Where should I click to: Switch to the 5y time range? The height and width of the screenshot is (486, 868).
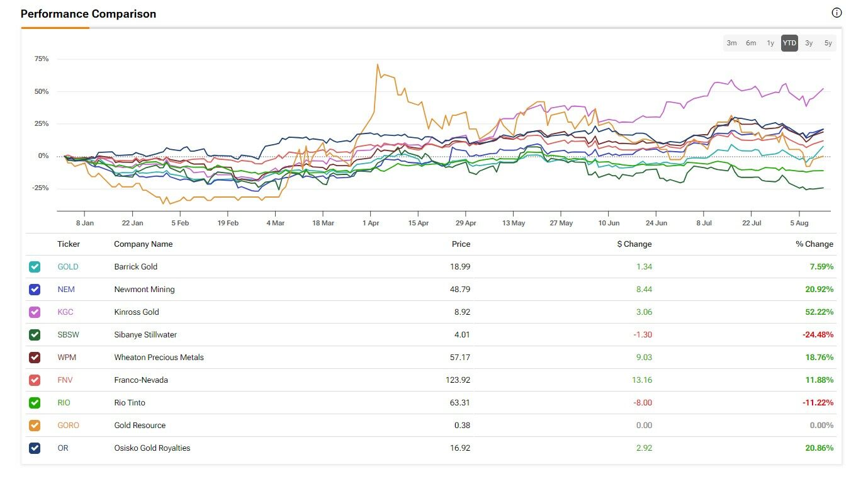pyautogui.click(x=828, y=43)
